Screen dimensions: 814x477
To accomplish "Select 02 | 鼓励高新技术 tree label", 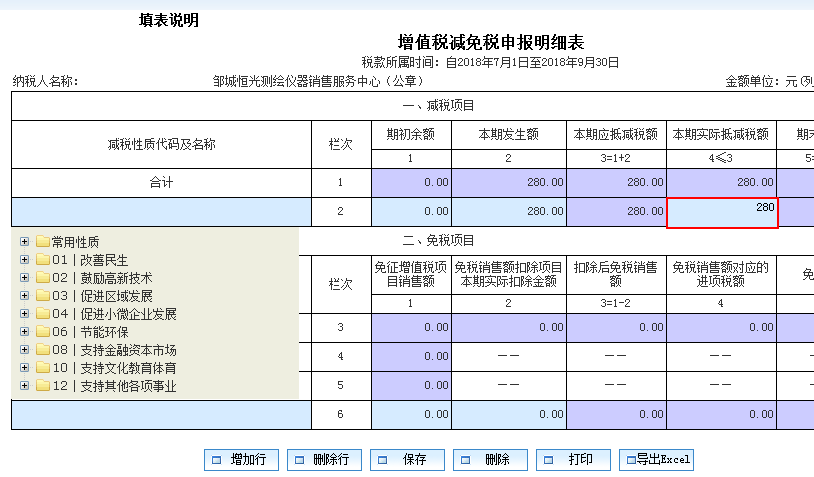I will click(102, 278).
